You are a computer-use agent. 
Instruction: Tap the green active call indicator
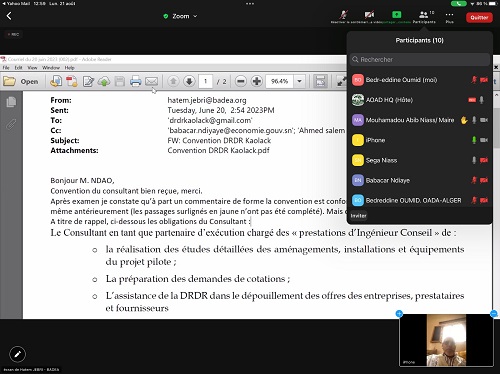[x=459, y=4]
